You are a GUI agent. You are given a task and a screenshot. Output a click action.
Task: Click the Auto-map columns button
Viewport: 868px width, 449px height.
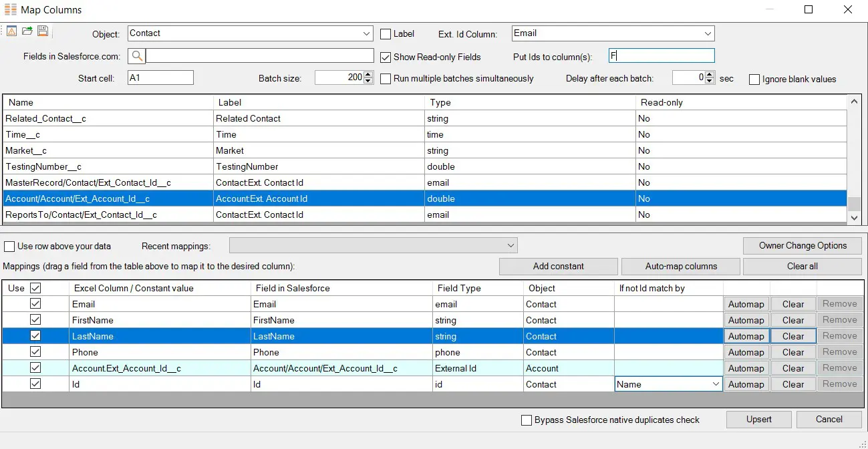681,267
